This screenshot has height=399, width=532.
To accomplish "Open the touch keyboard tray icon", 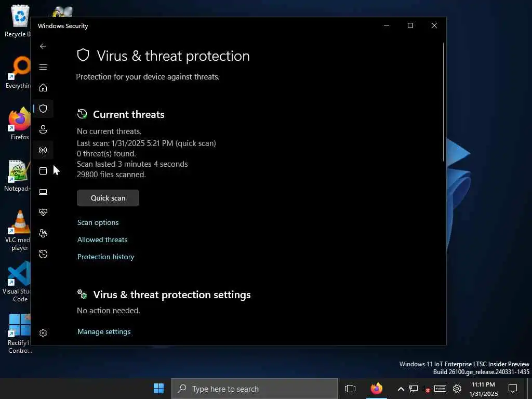I will tap(440, 389).
